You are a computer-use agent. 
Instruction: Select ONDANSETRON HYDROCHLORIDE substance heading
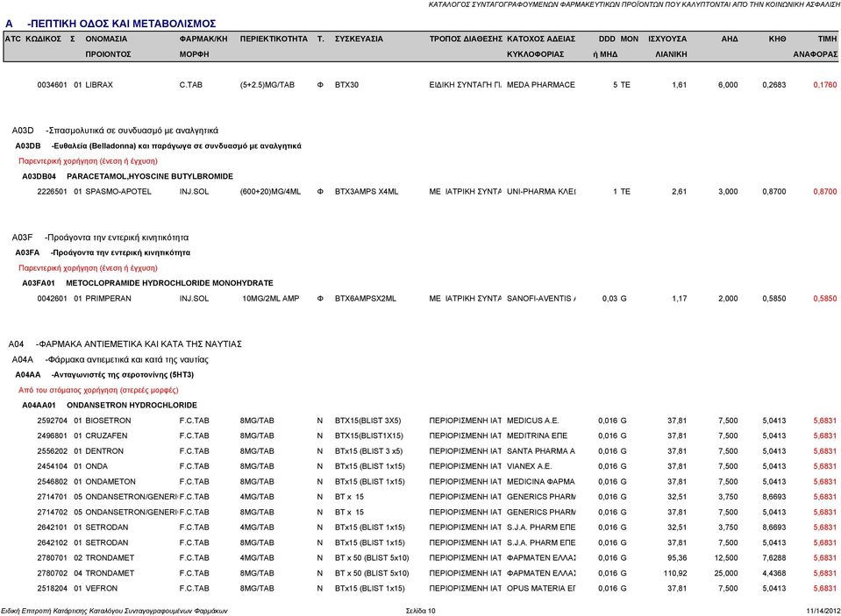132,406
